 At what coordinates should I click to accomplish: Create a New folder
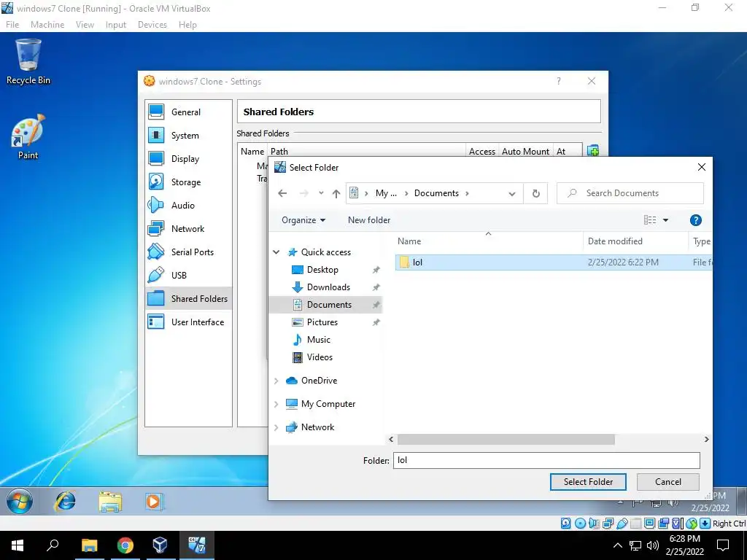[x=368, y=220]
